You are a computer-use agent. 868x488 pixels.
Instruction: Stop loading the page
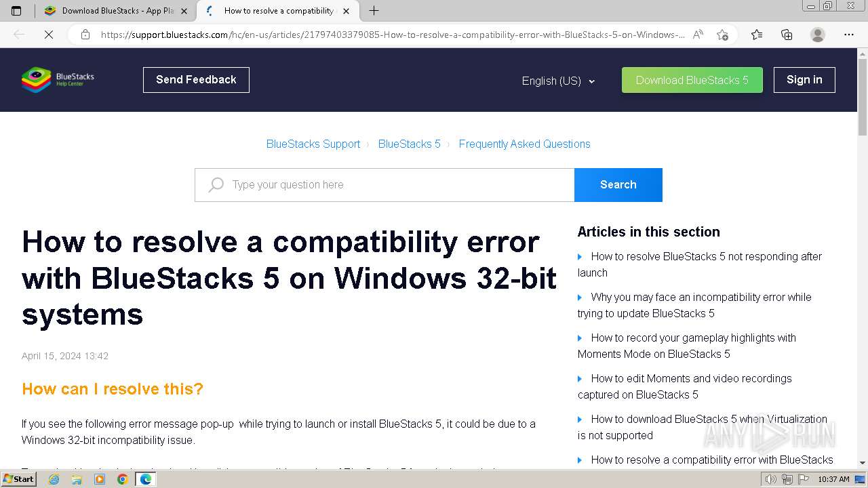tap(49, 35)
